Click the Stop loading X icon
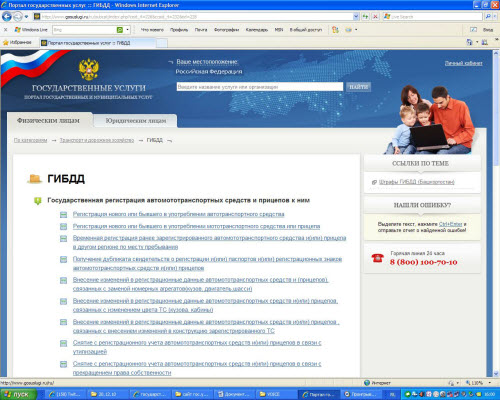 tap(375, 16)
